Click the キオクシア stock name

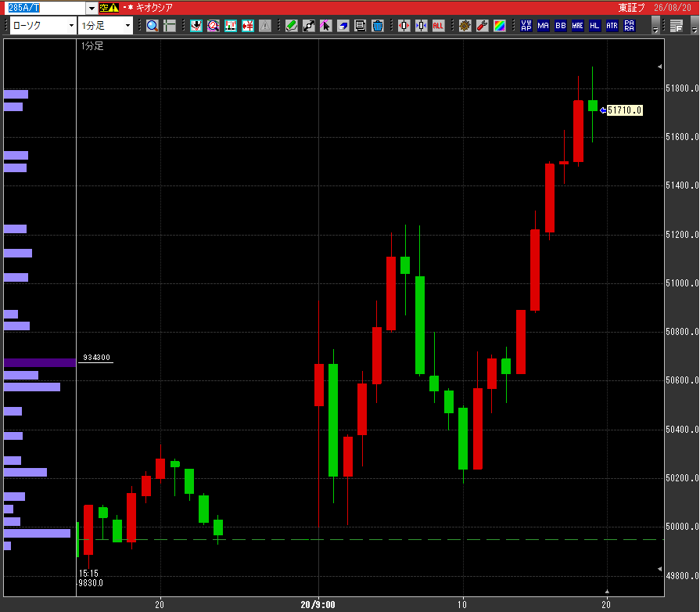pos(154,8)
